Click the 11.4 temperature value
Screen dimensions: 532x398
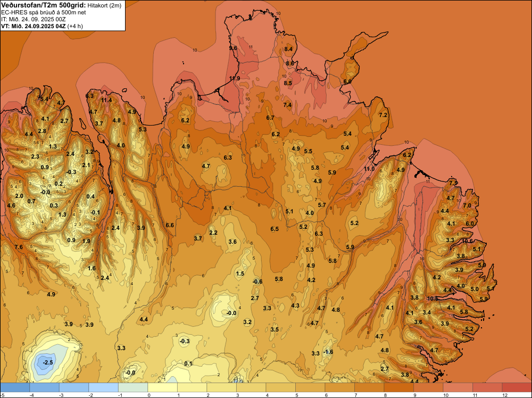(x=106, y=100)
